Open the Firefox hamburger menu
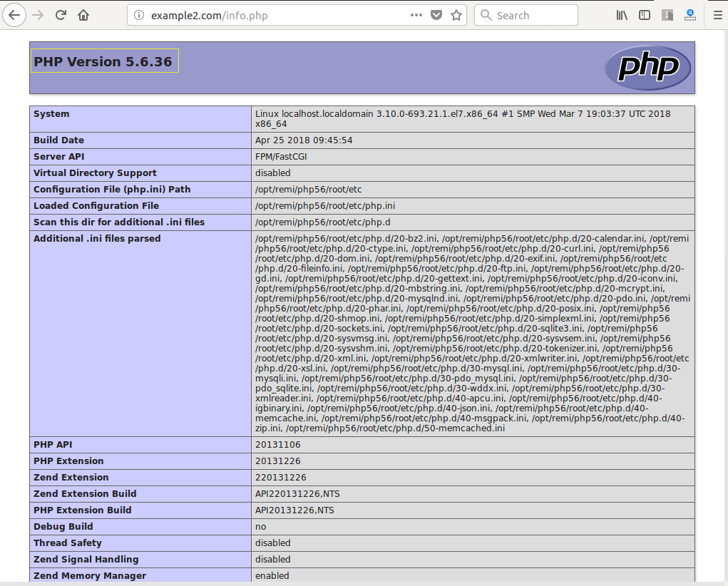The image size is (728, 586). point(717,15)
